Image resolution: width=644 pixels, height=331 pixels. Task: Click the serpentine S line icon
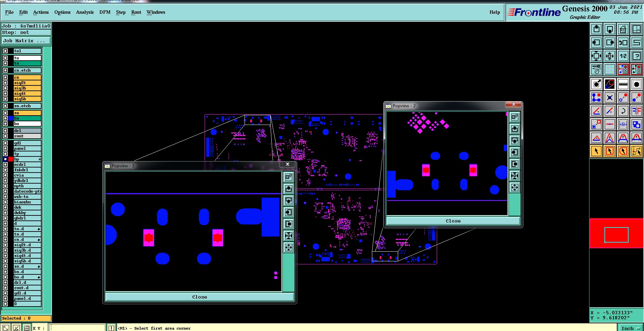click(x=636, y=43)
